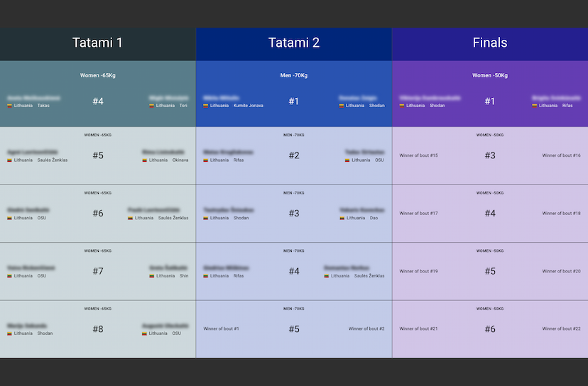Select bout #2 in Tatami 2
Image resolution: width=588 pixels, height=386 pixels.
coord(294,155)
